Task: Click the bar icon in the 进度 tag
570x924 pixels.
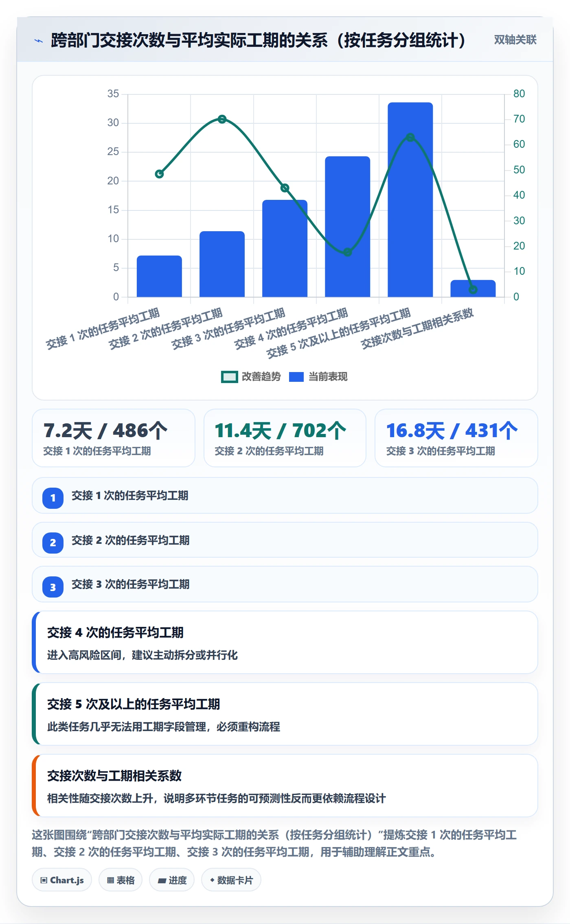Action: pos(162,880)
